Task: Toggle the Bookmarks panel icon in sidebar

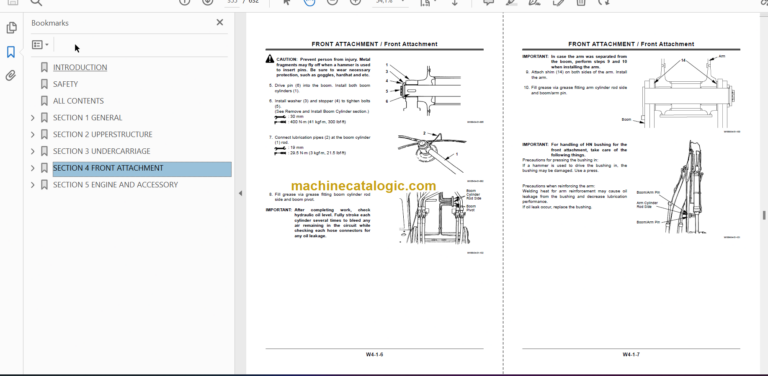Action: pyautogui.click(x=11, y=52)
